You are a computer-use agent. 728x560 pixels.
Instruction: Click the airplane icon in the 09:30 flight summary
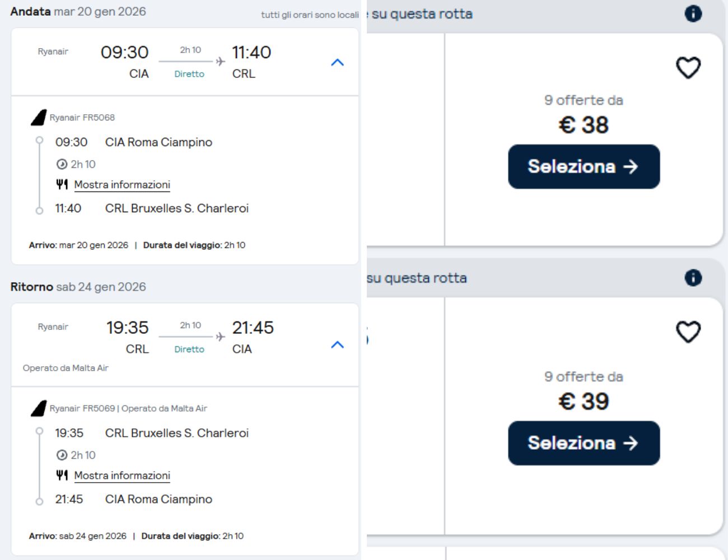coord(221,61)
